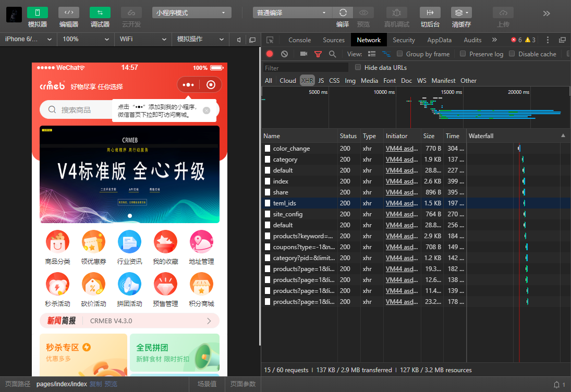The image size is (571, 392).
Task: Open the mini-program mode dropdown
Action: pyautogui.click(x=191, y=13)
